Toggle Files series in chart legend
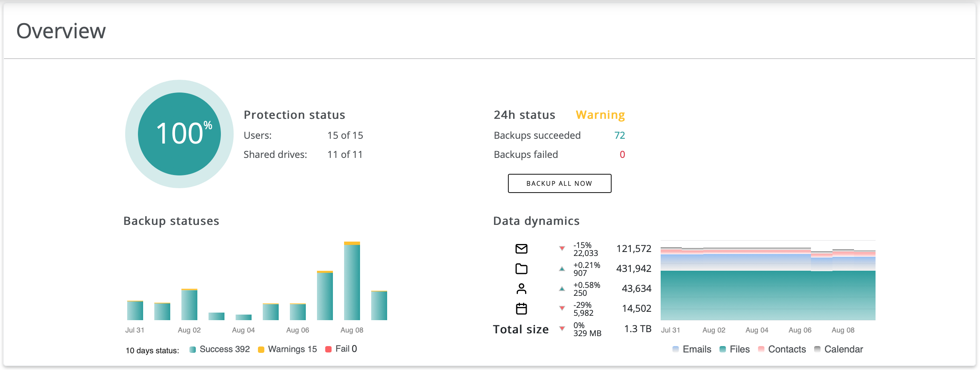 click(x=734, y=349)
